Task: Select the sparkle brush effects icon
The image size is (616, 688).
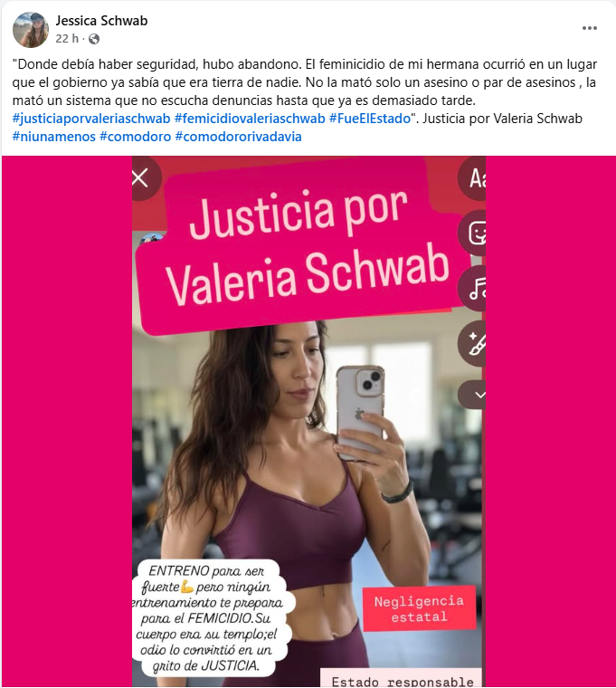Action: click(x=473, y=343)
